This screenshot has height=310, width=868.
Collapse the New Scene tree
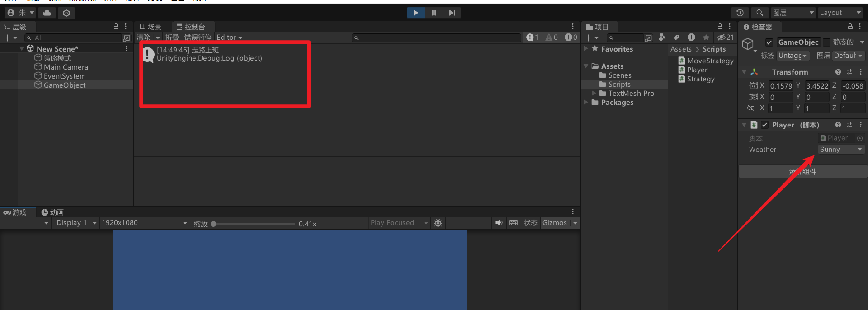(22, 48)
